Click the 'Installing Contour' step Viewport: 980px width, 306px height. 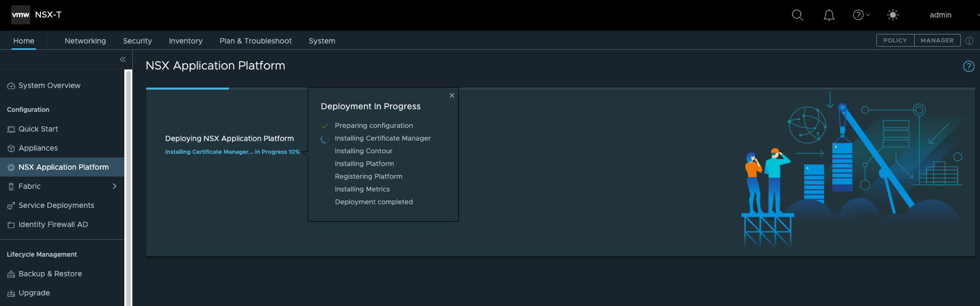pos(364,151)
